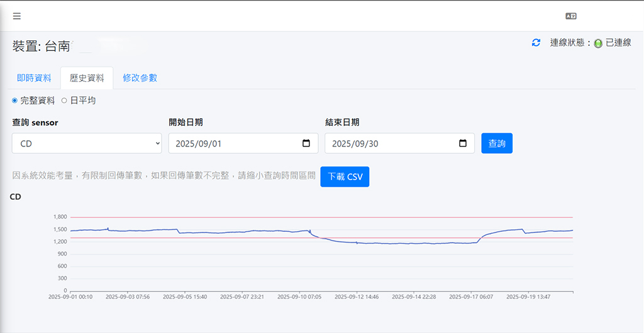Open the 結束日期 calendar picker icon

tap(463, 143)
